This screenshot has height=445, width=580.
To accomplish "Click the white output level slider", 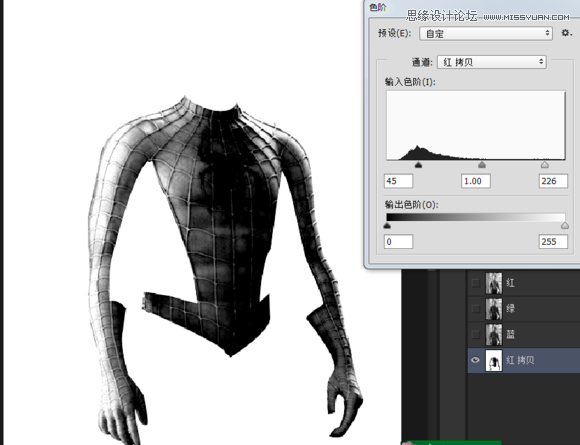I will [564, 225].
